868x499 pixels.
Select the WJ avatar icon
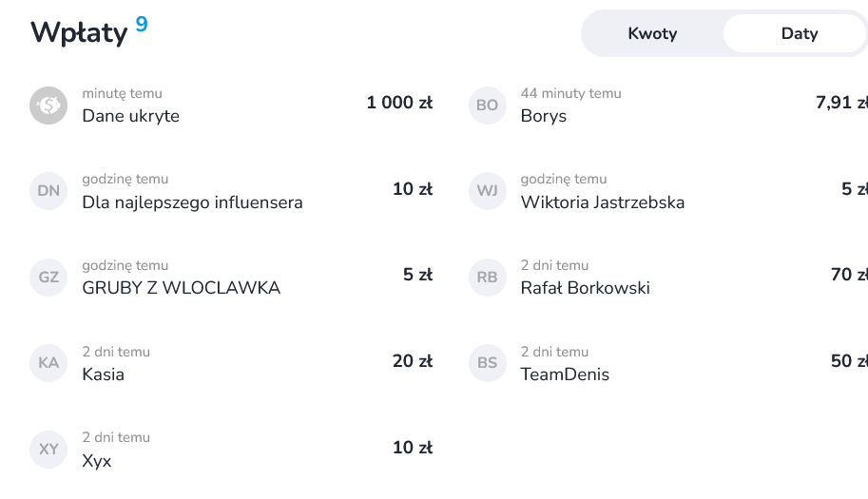(x=487, y=191)
